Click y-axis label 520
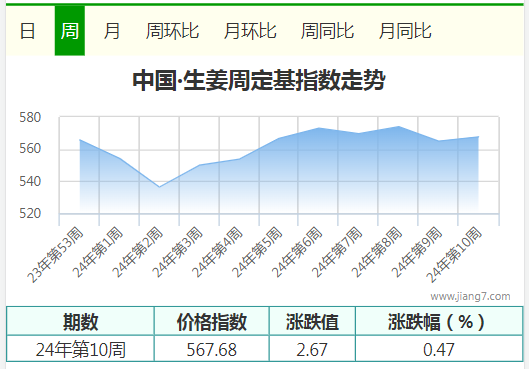 pyautogui.click(x=30, y=214)
